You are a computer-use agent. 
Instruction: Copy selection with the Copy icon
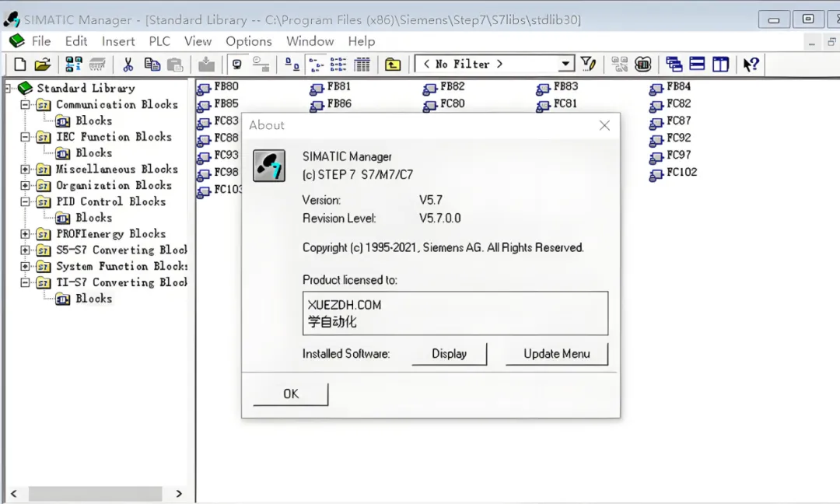point(152,65)
